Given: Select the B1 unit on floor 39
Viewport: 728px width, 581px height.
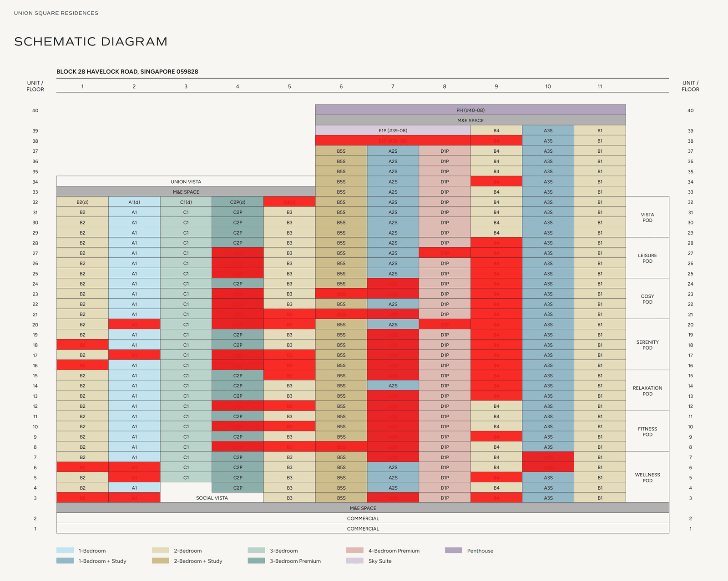Looking at the screenshot, I should [600, 130].
